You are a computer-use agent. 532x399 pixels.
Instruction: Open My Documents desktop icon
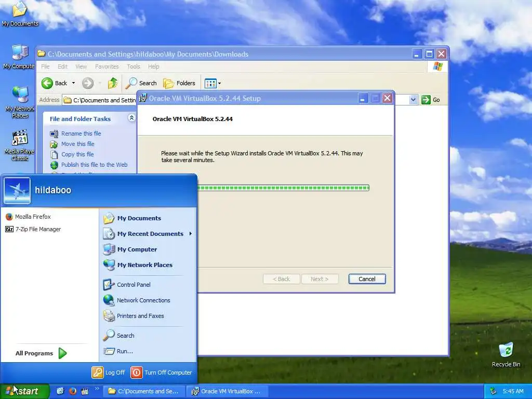[20, 14]
